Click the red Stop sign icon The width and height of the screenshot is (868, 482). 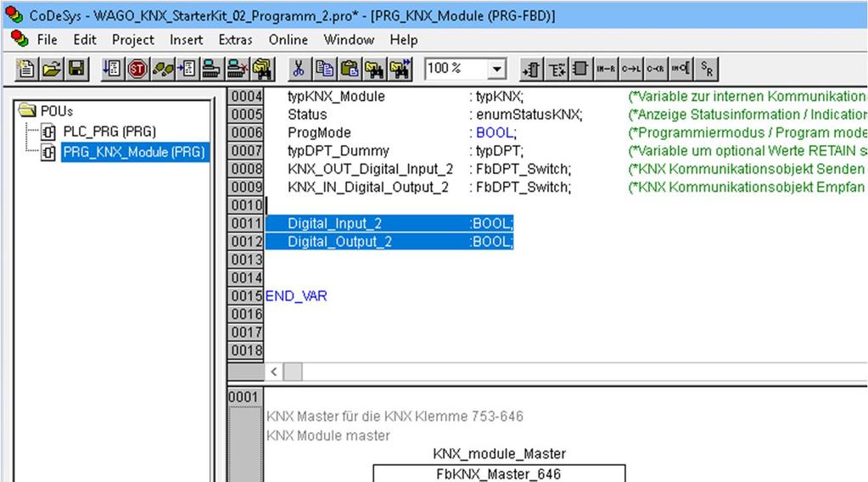click(137, 69)
